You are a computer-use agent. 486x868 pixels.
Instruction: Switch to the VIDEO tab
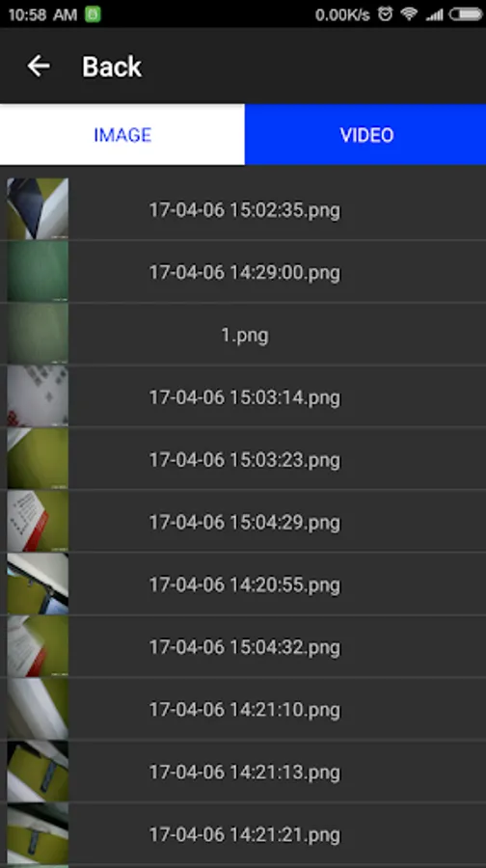point(365,134)
